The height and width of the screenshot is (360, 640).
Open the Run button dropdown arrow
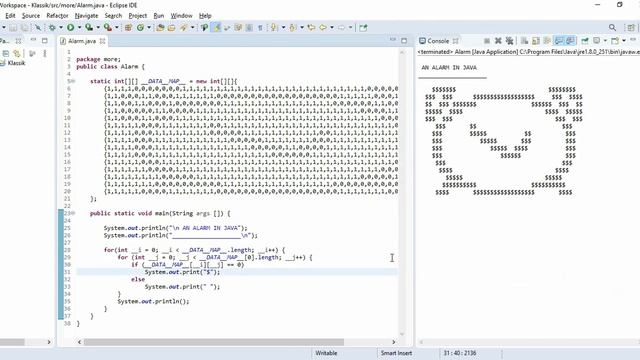click(x=79, y=27)
